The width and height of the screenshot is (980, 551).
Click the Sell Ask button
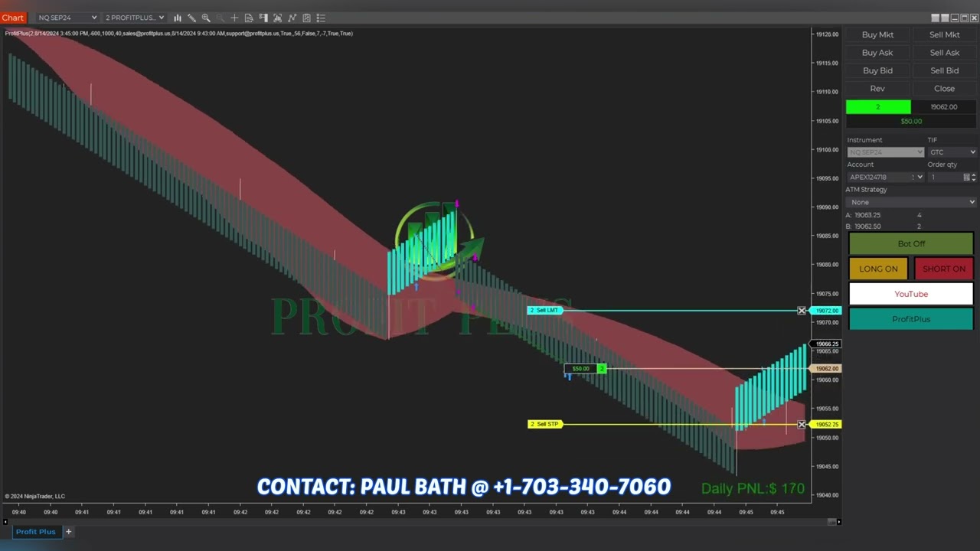click(944, 53)
